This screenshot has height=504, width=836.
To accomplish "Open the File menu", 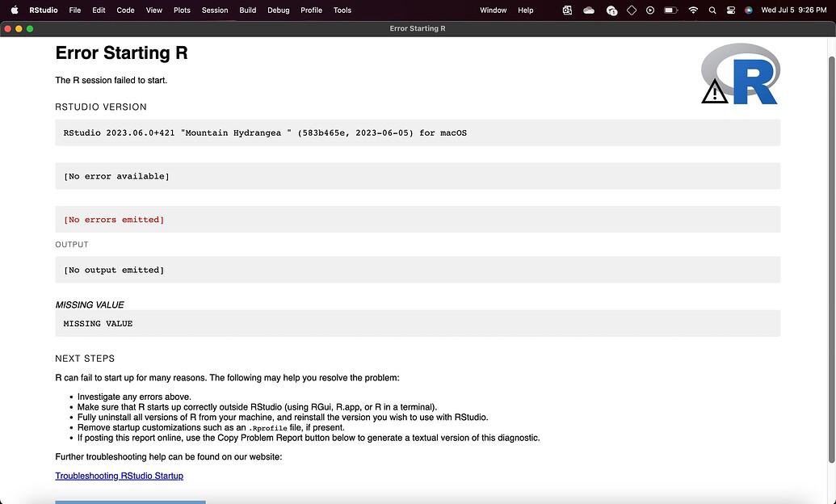I will click(75, 10).
